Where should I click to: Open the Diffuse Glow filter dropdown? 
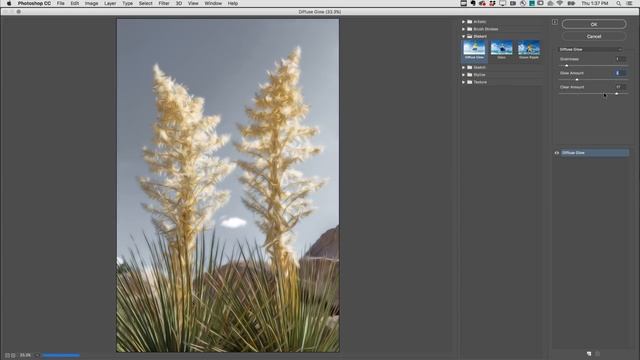pyautogui.click(x=590, y=49)
